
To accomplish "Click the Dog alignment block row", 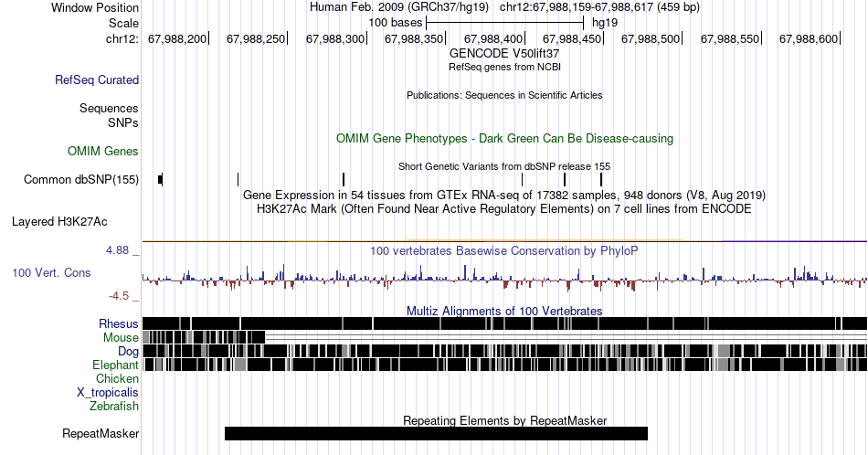I will tap(504, 351).
